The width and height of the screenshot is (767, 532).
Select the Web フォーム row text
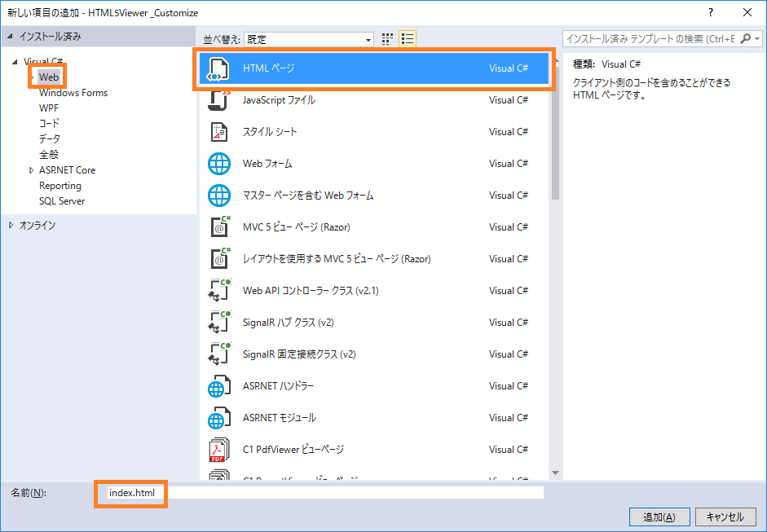(x=267, y=164)
